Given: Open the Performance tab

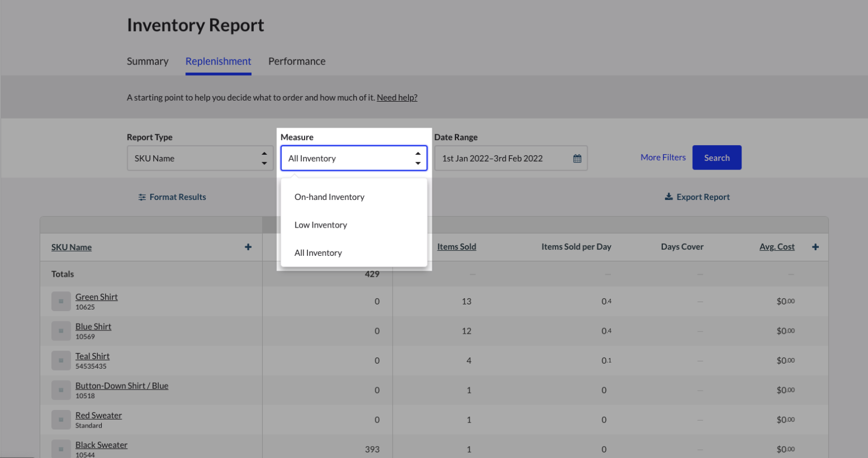Looking at the screenshot, I should 297,61.
